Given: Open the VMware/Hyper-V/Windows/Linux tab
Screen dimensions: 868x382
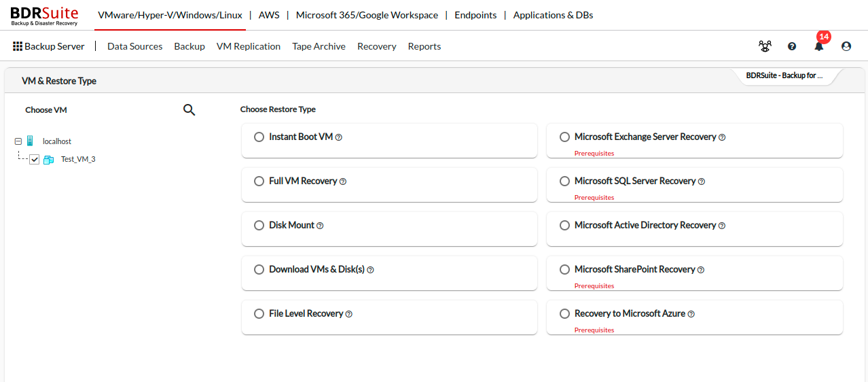Looking at the screenshot, I should (170, 15).
